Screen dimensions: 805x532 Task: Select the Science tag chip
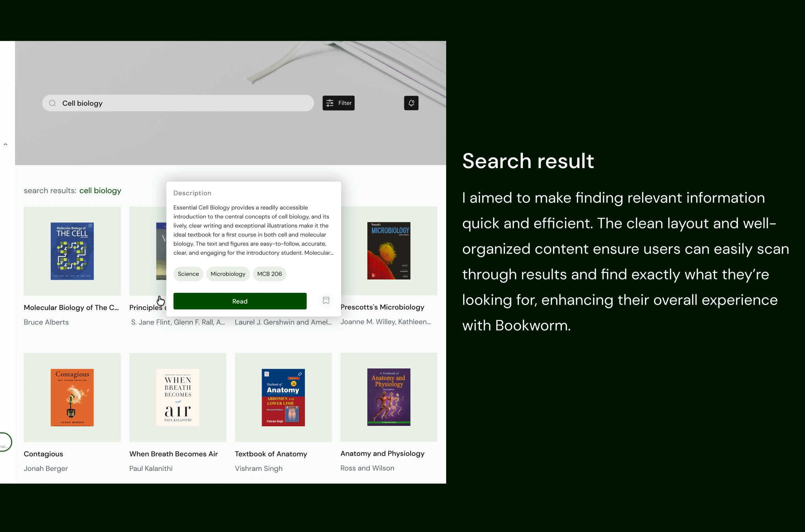click(x=188, y=274)
